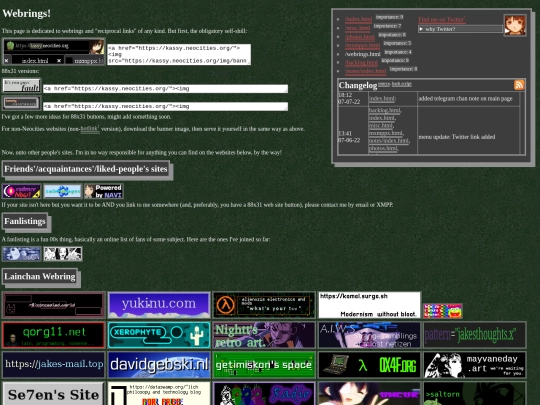Open the A.I.W.S strange ramblings banner
The height and width of the screenshot is (405, 540).
point(370,335)
